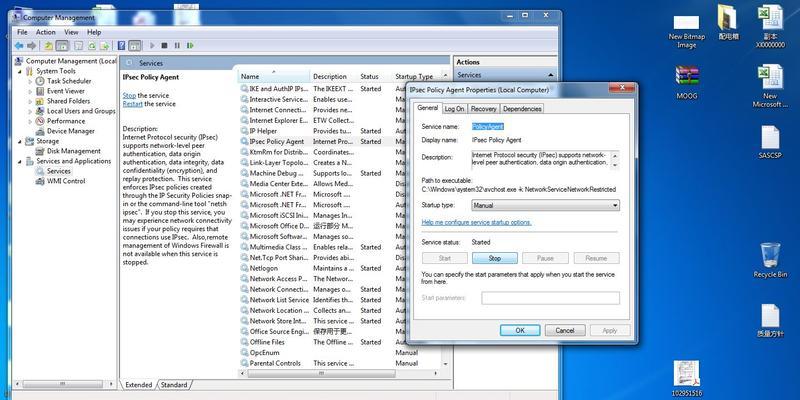Click the Up one level folder icon

(48, 46)
